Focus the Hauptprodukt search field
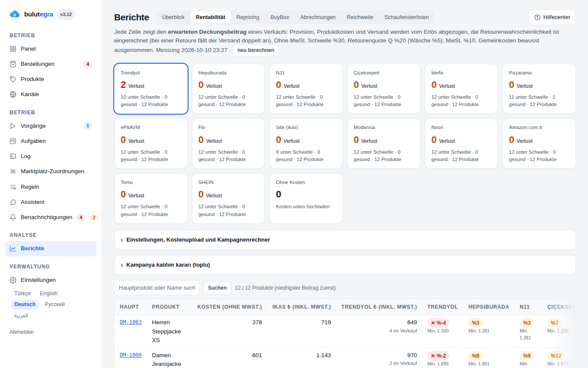This screenshot has height=368, width=588. point(157,288)
